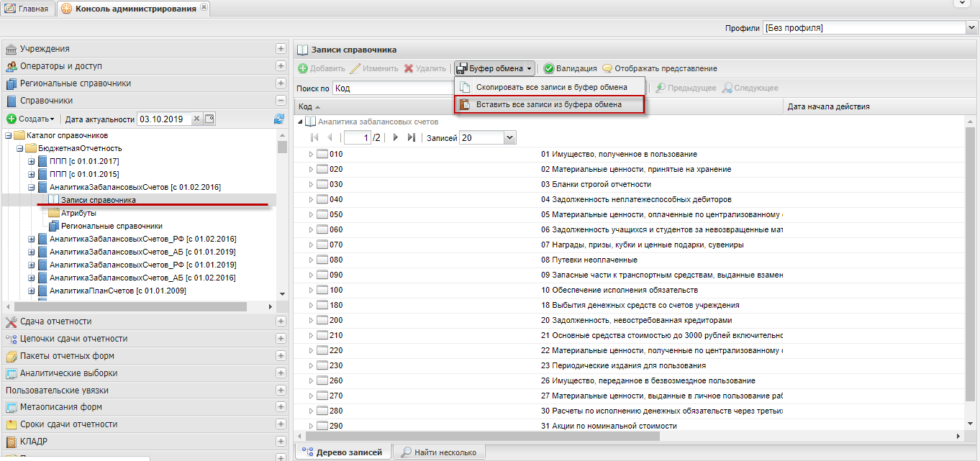Screen dimensions: 980x461
Task: Switch to Найти несколько tab
Action: (x=439, y=452)
